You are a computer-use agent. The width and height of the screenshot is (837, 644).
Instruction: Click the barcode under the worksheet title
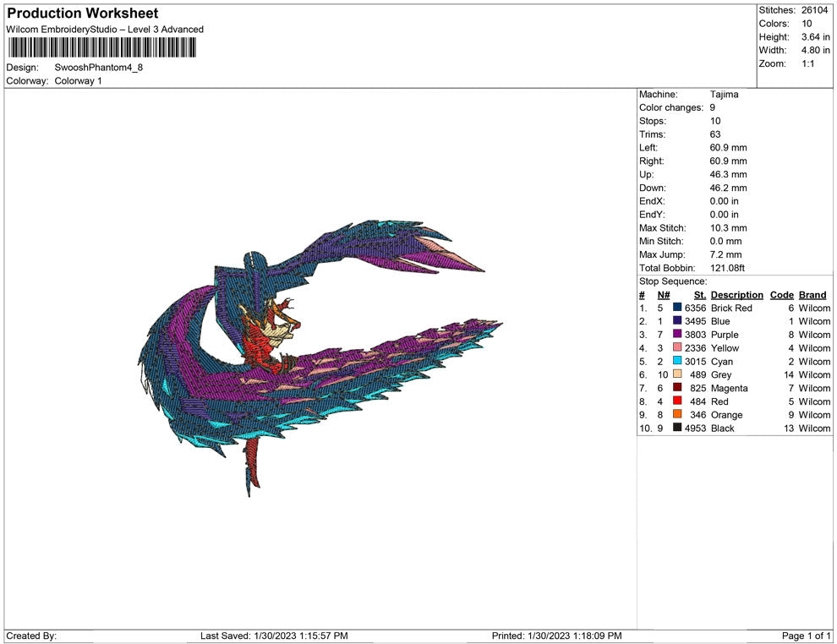[x=100, y=47]
